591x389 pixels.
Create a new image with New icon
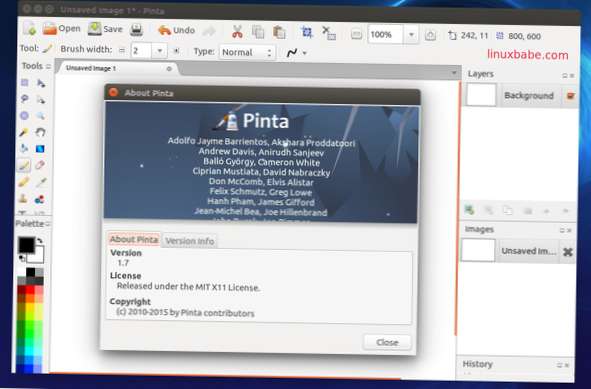tap(29, 28)
